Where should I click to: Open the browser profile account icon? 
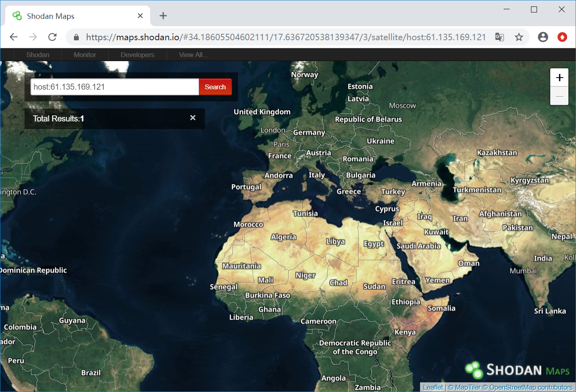click(543, 37)
